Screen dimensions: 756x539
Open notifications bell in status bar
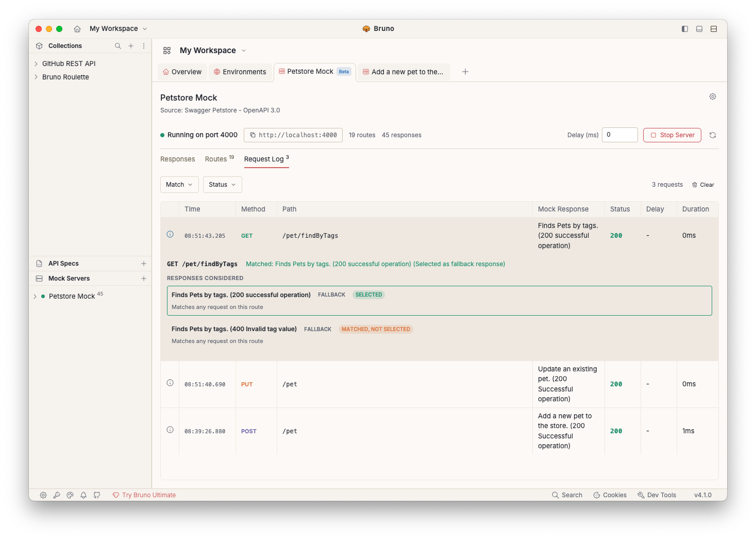(x=83, y=495)
